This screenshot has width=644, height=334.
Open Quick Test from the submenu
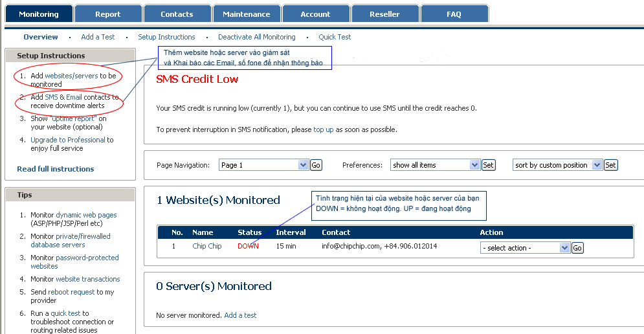coord(335,37)
